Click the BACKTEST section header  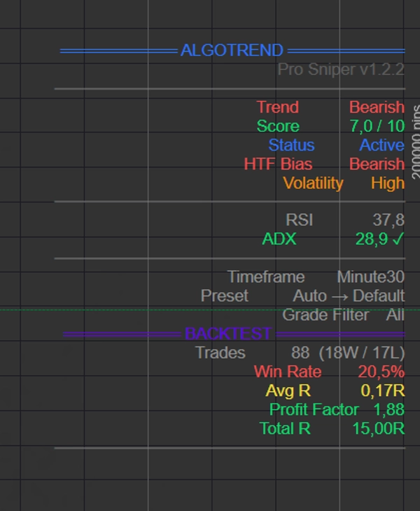[228, 334]
